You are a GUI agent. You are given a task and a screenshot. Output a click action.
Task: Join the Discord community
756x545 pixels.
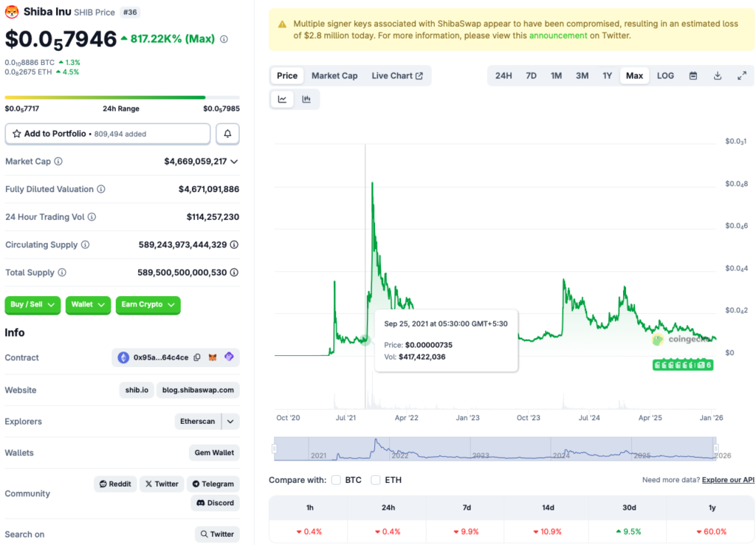[213, 503]
